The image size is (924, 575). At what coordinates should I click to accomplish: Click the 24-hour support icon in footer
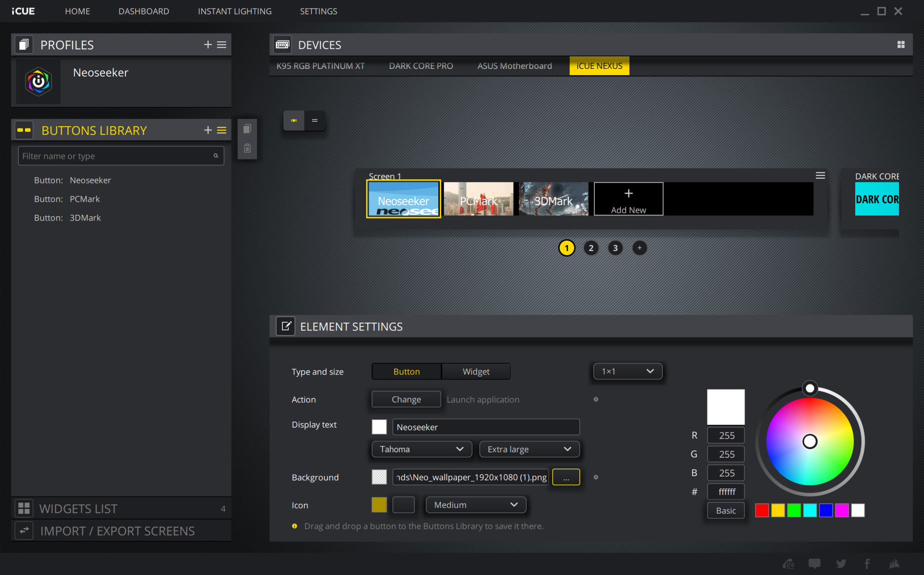click(x=788, y=563)
